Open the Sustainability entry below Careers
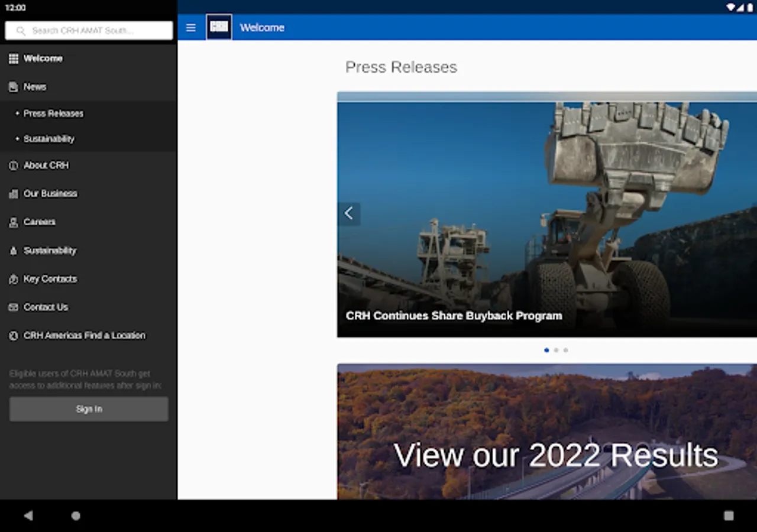This screenshot has height=532, width=757. click(89, 251)
